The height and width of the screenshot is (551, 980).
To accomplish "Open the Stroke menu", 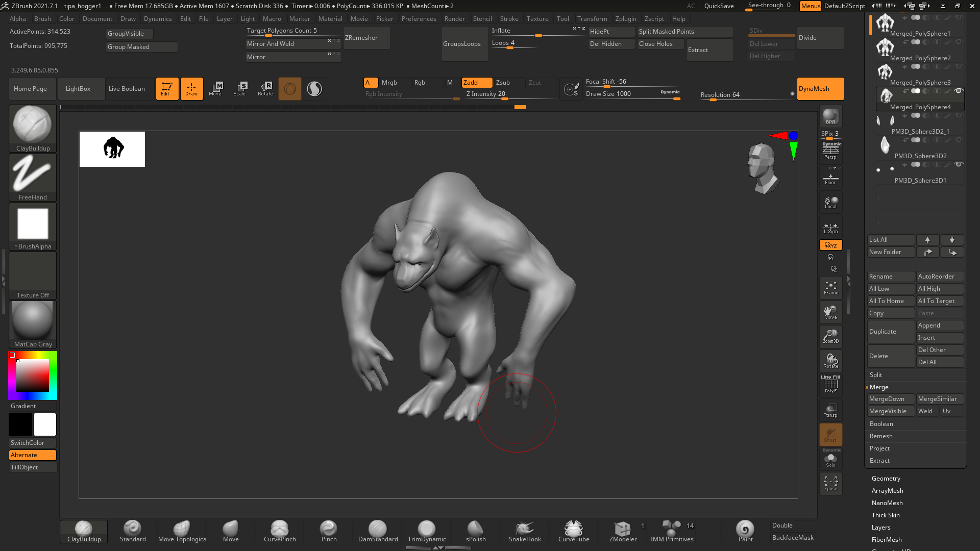I will [x=509, y=19].
